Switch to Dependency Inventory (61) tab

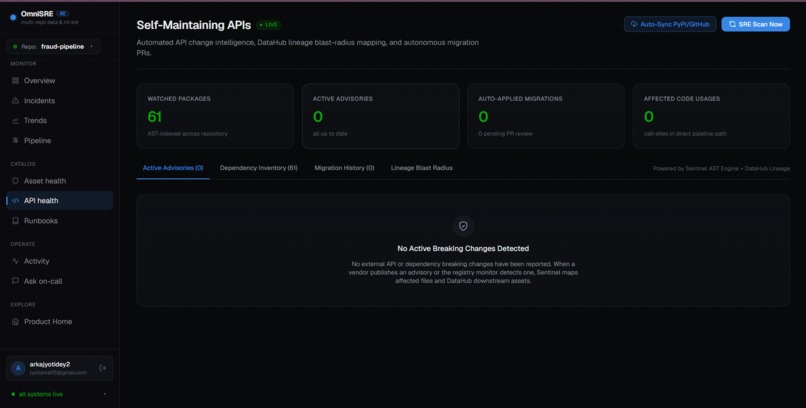pos(259,168)
